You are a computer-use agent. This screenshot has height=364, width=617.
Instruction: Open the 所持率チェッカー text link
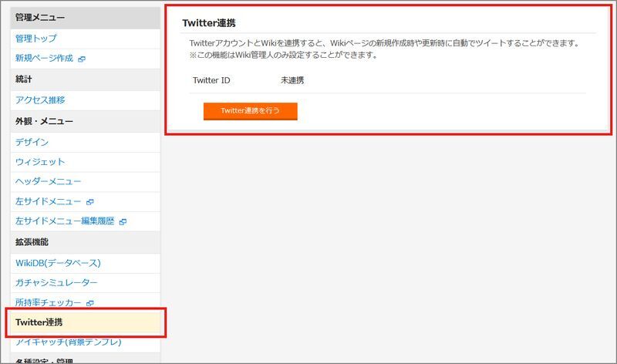48,303
